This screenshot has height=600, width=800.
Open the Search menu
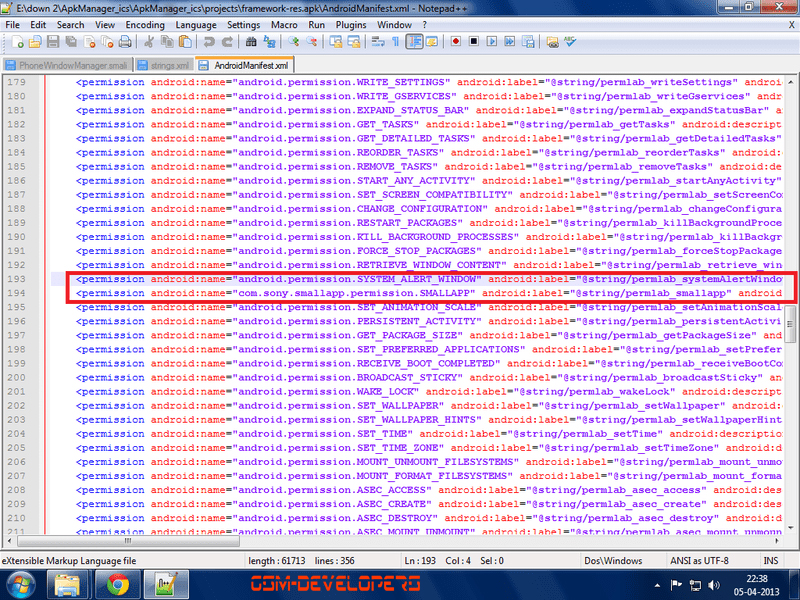70,24
